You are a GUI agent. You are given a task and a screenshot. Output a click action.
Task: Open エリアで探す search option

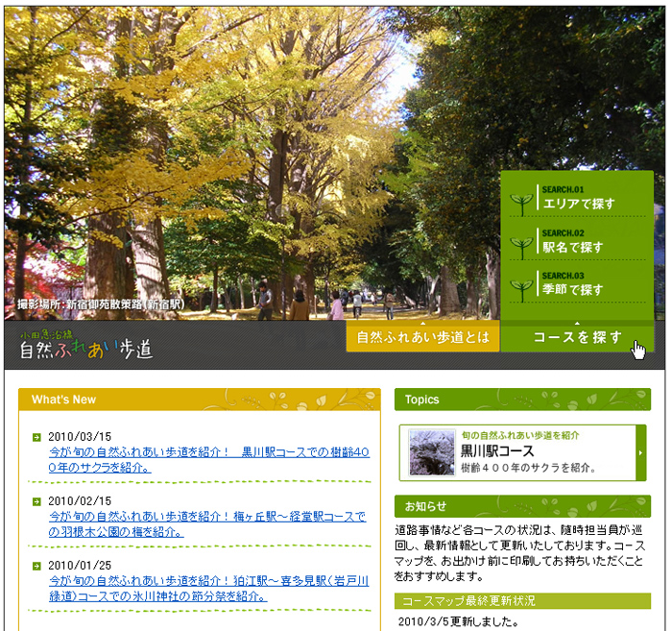pyautogui.click(x=579, y=204)
